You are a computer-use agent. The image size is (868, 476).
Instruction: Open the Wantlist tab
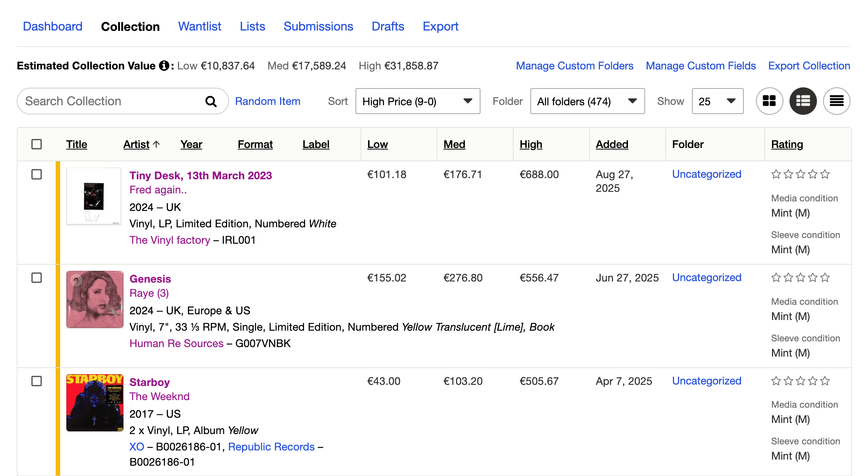(x=200, y=26)
